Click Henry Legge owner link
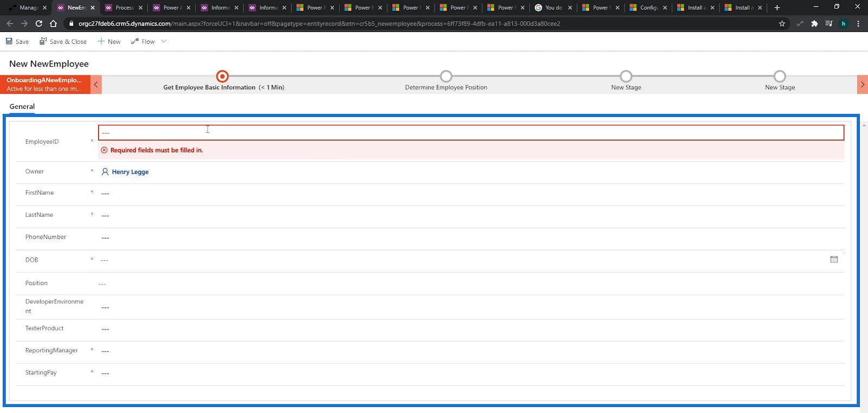This screenshot has width=868, height=413. tap(130, 172)
